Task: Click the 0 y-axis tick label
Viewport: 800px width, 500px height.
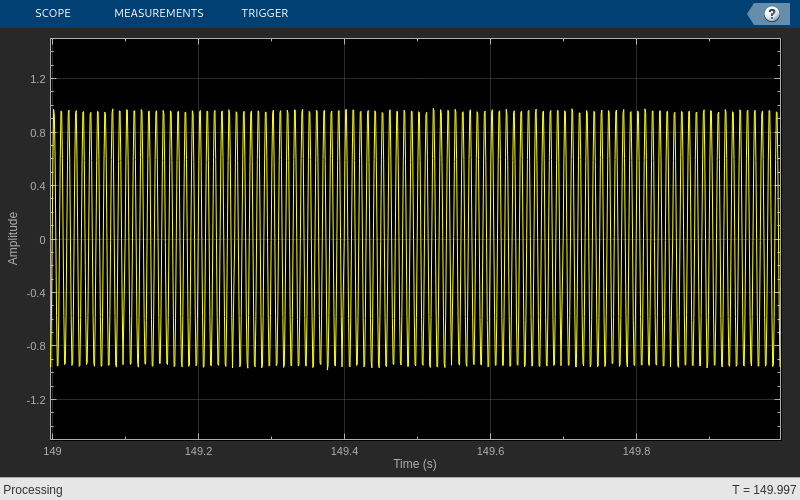Action: tap(42, 240)
